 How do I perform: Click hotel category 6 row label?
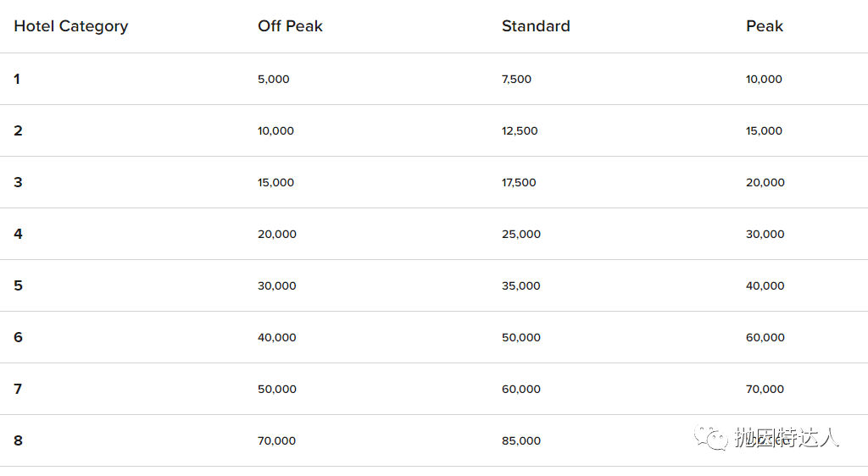19,337
